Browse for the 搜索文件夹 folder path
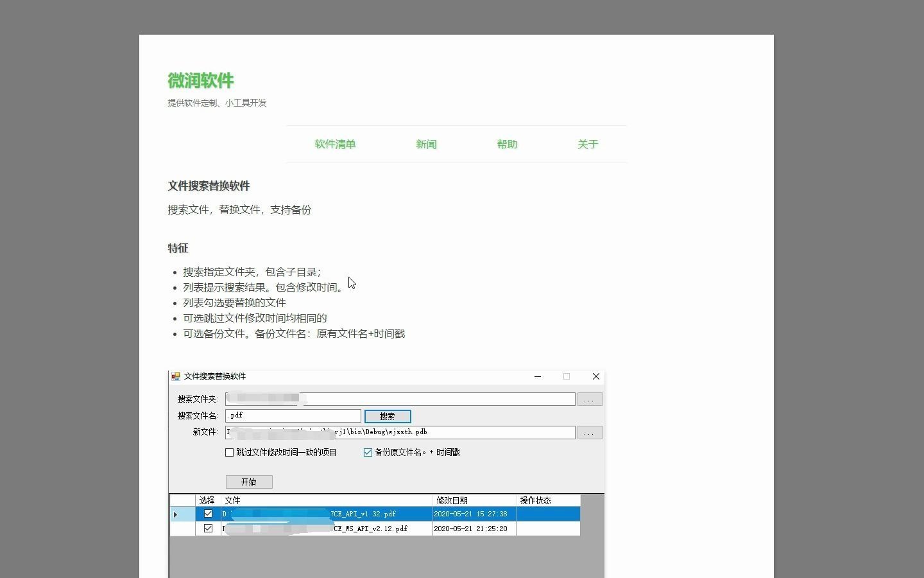 click(x=590, y=399)
